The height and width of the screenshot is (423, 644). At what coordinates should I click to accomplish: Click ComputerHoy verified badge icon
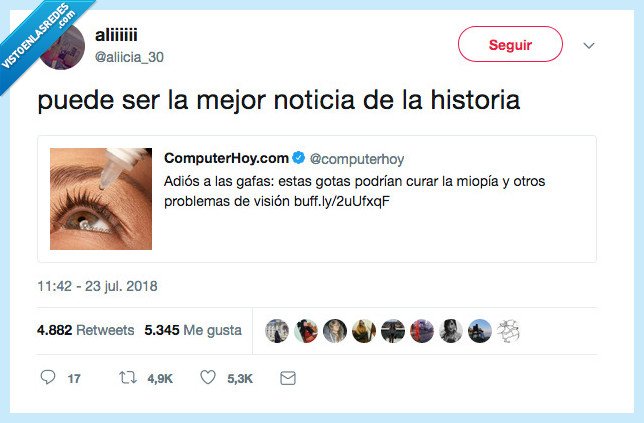point(299,157)
